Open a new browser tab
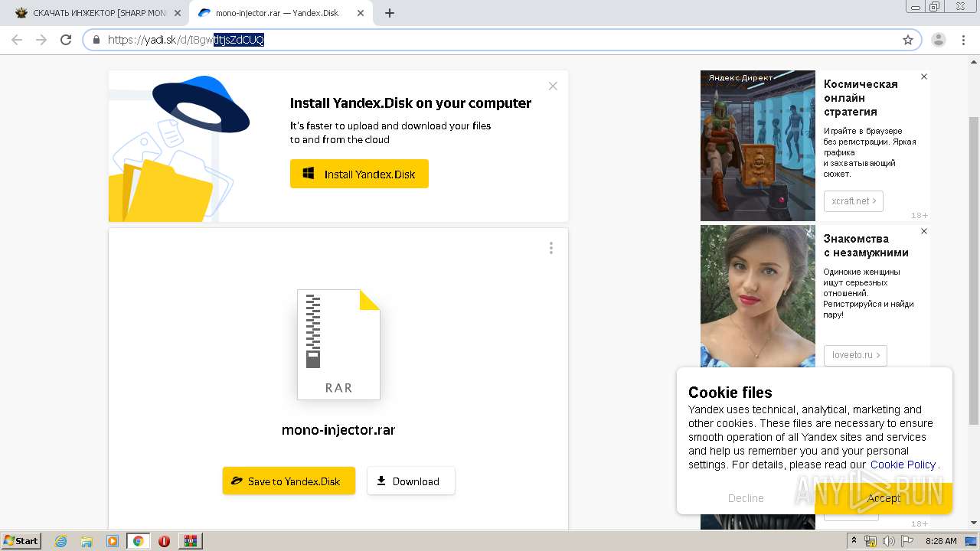 pyautogui.click(x=390, y=13)
